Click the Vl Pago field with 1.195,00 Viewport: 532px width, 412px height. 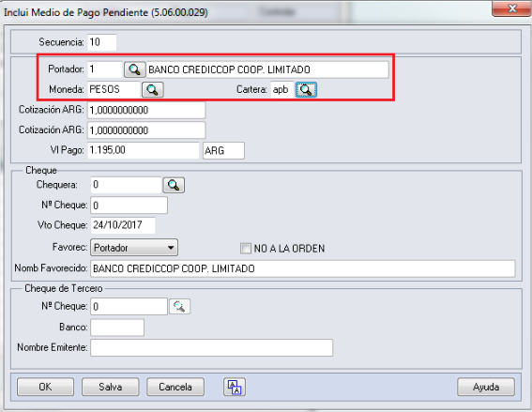144,150
